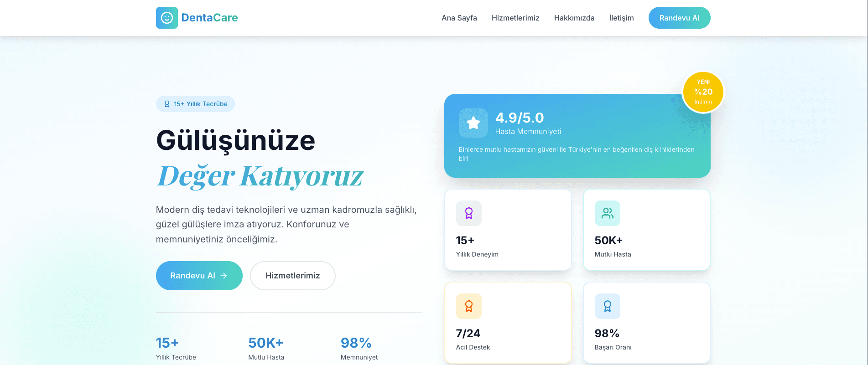
Task: Click the orange award icon above 7/24
Action: pyautogui.click(x=469, y=306)
